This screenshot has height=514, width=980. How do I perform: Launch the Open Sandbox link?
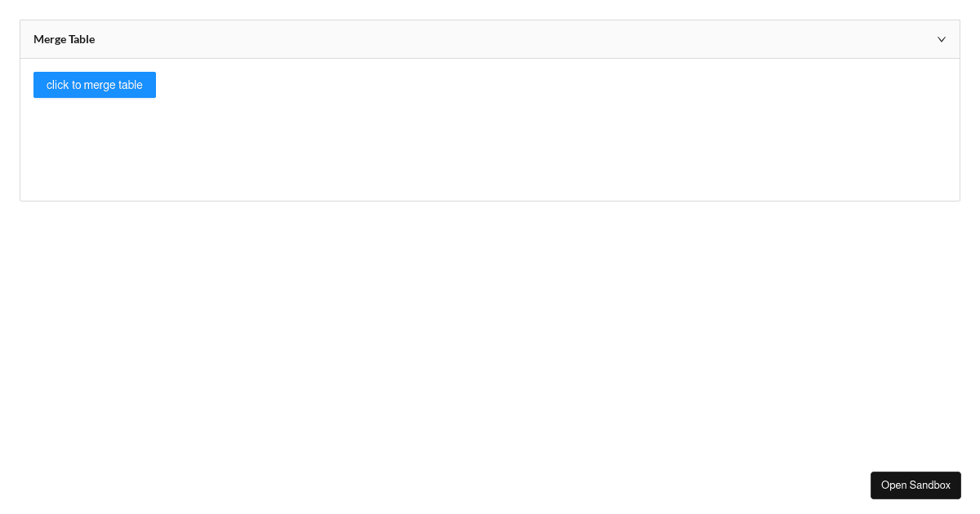(915, 485)
